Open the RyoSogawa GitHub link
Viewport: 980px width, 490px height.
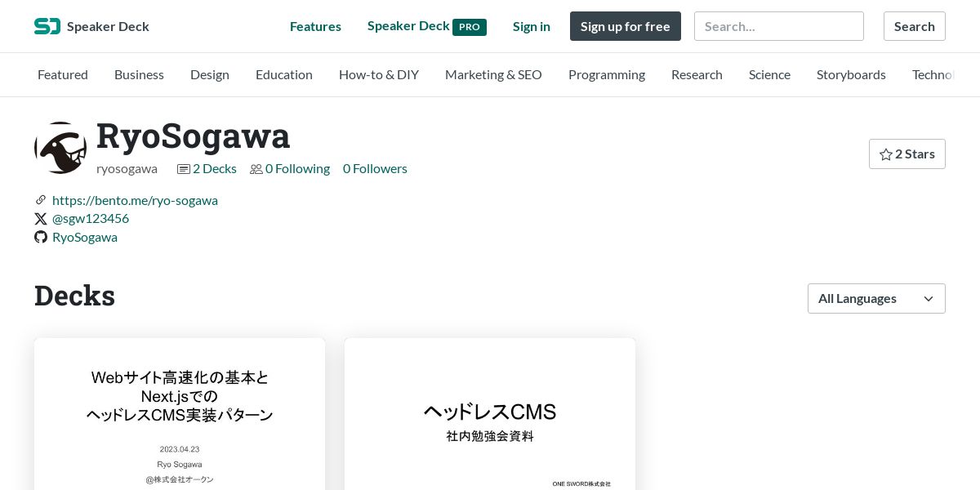coord(85,237)
